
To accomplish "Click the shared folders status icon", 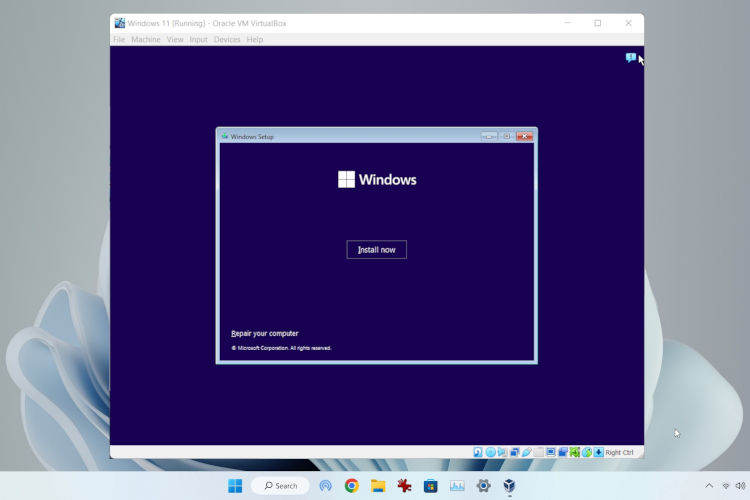I will pyautogui.click(x=539, y=452).
